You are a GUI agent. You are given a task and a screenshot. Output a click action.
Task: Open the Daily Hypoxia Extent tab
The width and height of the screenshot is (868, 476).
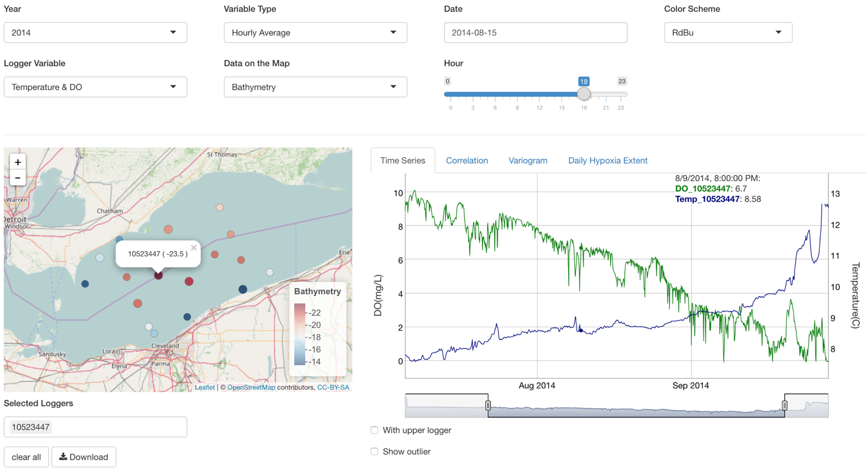pyautogui.click(x=607, y=160)
